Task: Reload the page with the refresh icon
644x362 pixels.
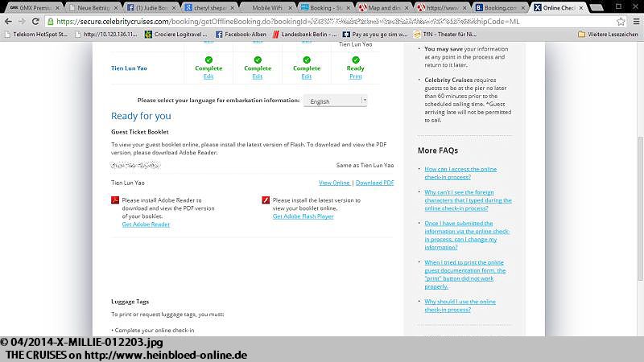Action: [x=35, y=22]
